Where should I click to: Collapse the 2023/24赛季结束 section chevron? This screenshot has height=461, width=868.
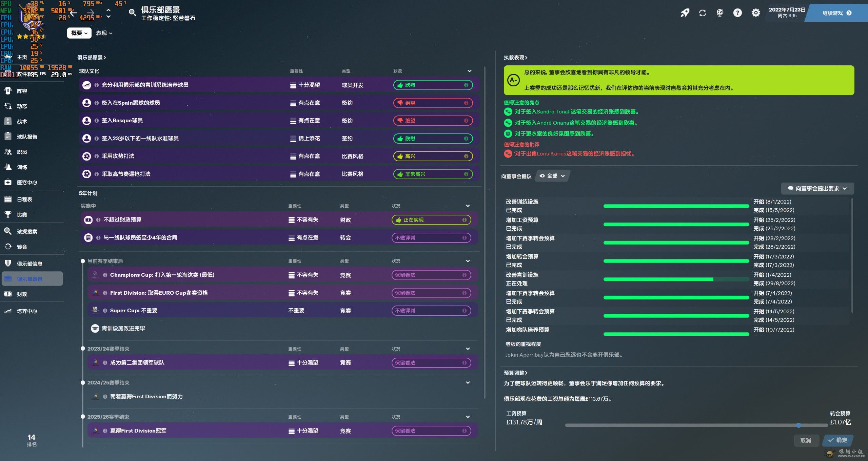[468, 349]
